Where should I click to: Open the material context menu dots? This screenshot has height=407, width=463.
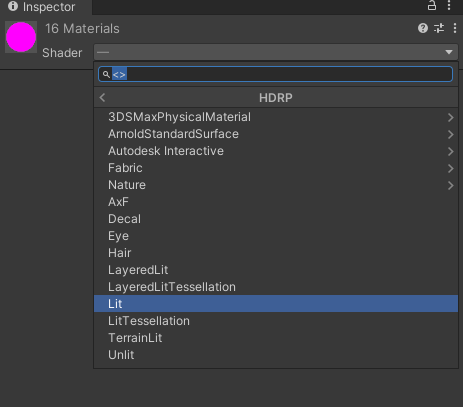coord(455,28)
